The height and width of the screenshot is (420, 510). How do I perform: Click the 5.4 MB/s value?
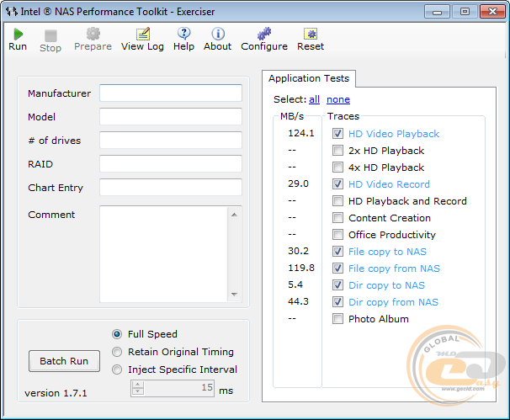click(x=295, y=285)
